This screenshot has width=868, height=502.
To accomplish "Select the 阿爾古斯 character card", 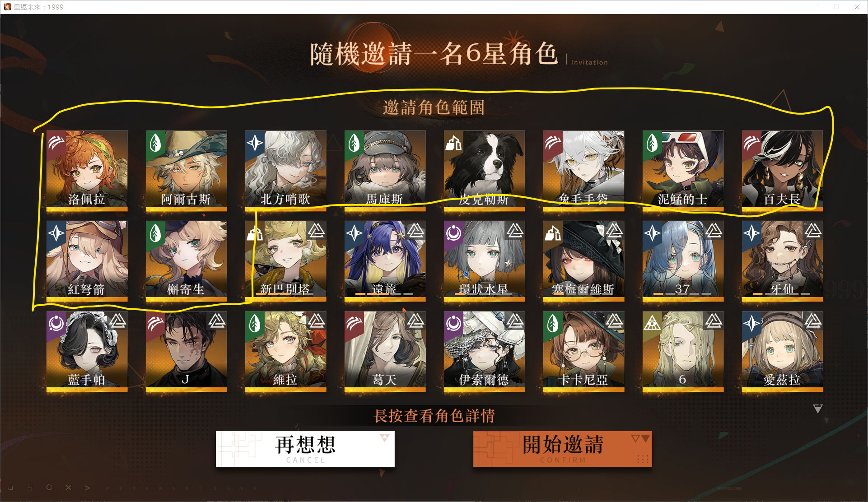I will [186, 171].
